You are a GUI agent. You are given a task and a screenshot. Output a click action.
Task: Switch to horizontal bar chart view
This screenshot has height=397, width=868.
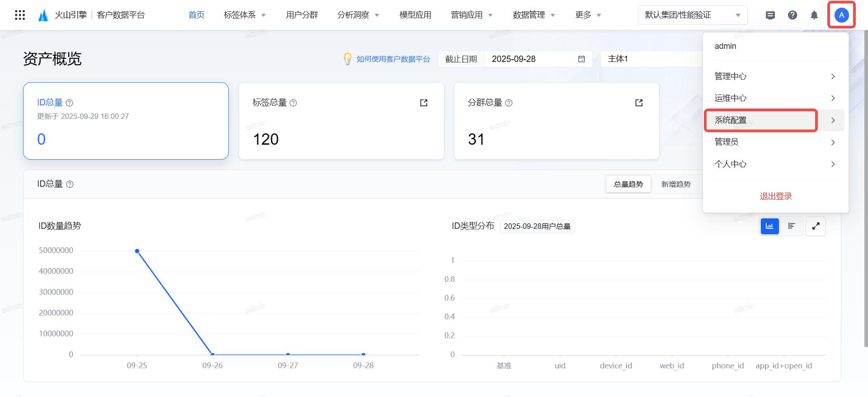(x=792, y=226)
